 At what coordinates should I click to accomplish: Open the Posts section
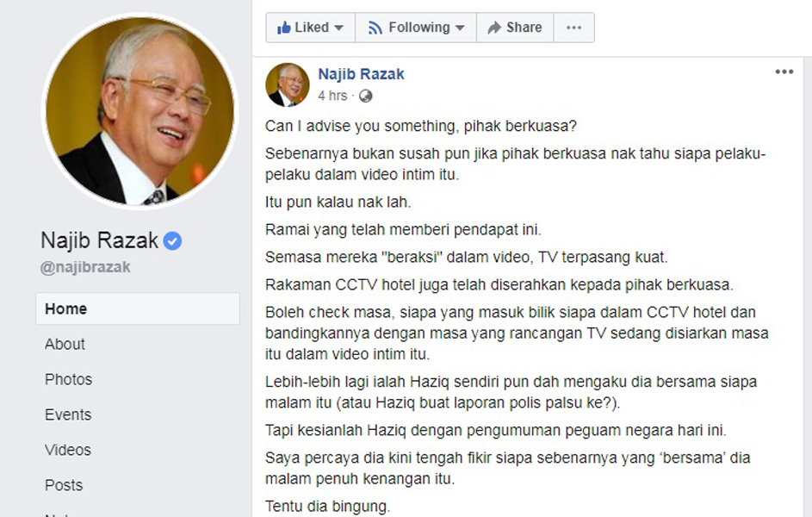[64, 485]
